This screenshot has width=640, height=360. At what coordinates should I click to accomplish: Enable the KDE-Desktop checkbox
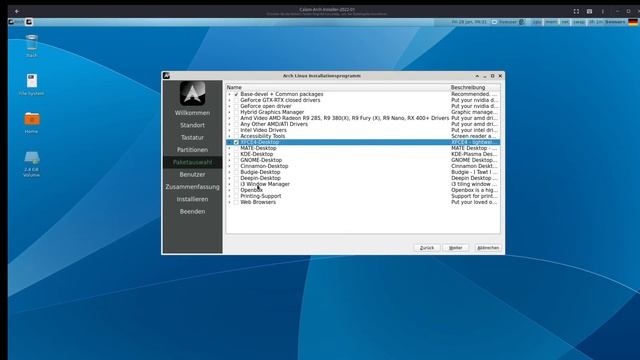tap(236, 154)
